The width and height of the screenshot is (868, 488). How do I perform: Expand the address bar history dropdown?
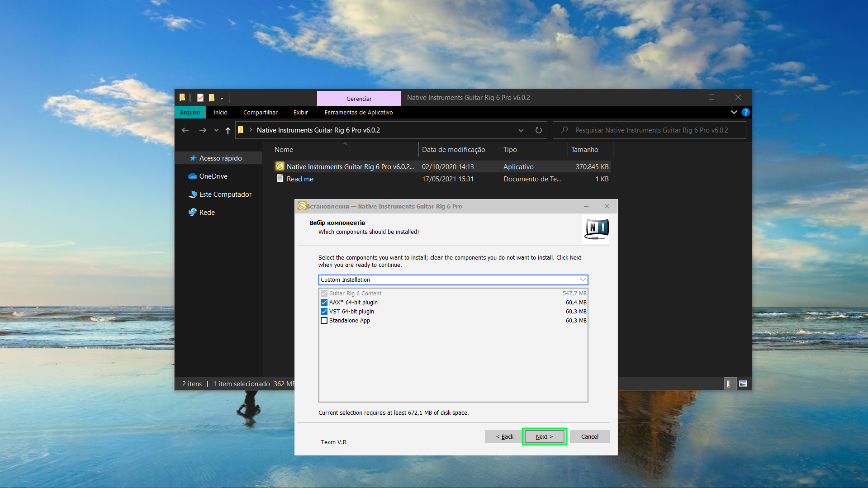[521, 130]
